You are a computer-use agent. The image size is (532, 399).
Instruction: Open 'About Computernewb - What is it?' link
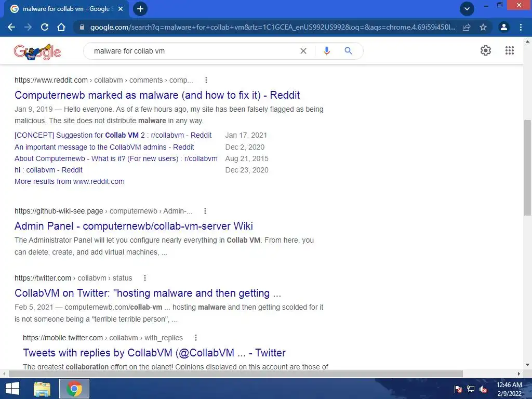click(x=116, y=158)
